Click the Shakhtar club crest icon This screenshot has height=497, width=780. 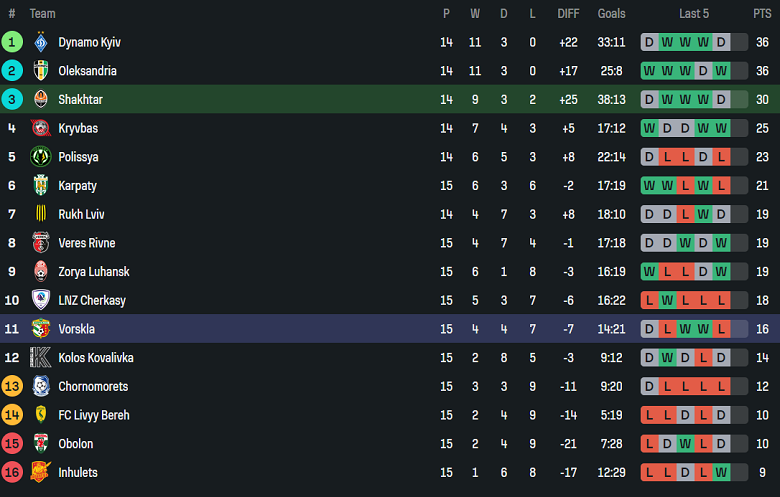pos(41,100)
